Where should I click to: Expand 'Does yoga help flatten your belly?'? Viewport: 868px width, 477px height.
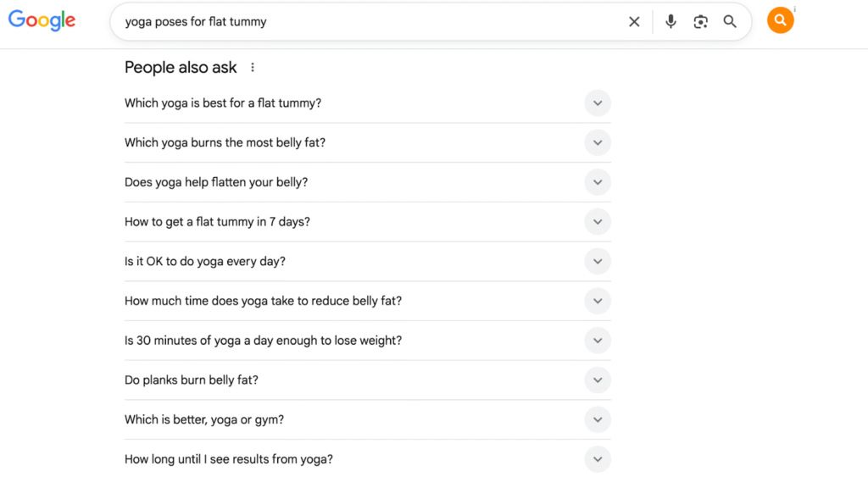click(368, 182)
